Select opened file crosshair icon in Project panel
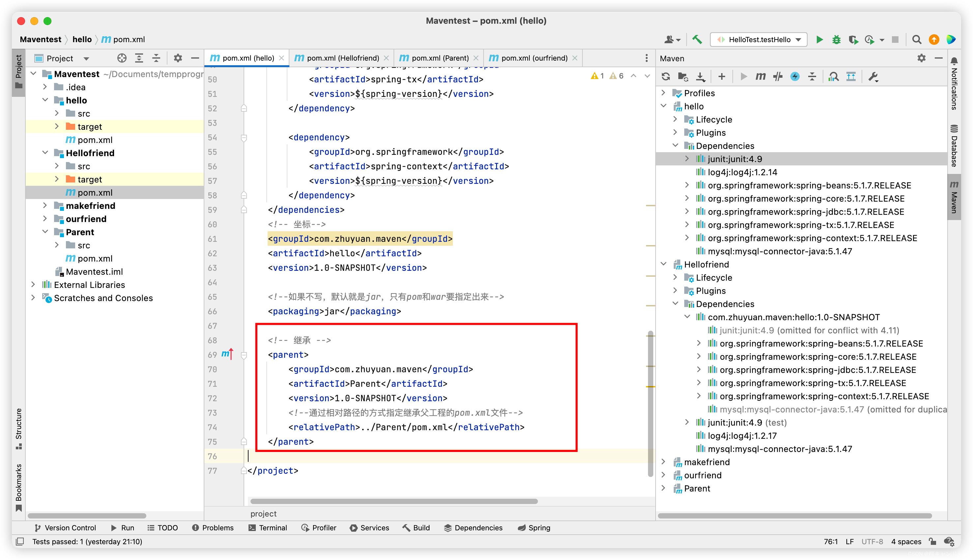 122,58
